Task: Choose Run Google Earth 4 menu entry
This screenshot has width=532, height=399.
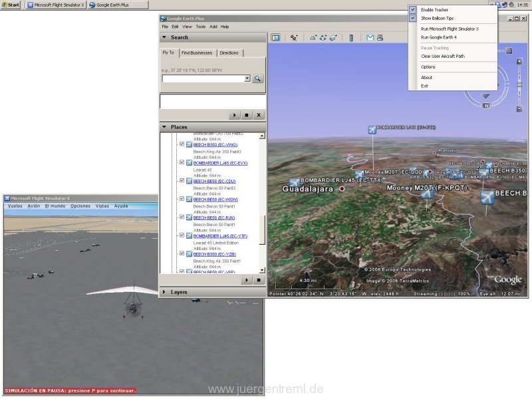Action: click(x=453, y=37)
